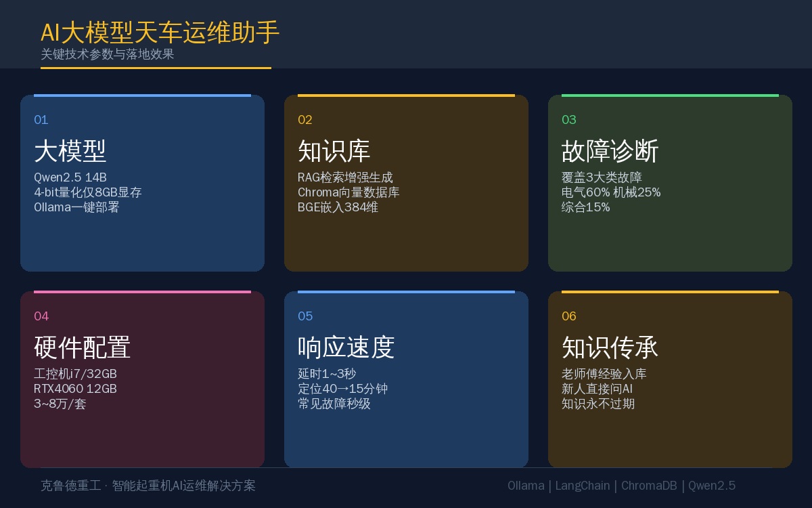Click subtitle 关键技术参数与落地效果
Image resolution: width=812 pixels, height=508 pixels.
pos(108,54)
